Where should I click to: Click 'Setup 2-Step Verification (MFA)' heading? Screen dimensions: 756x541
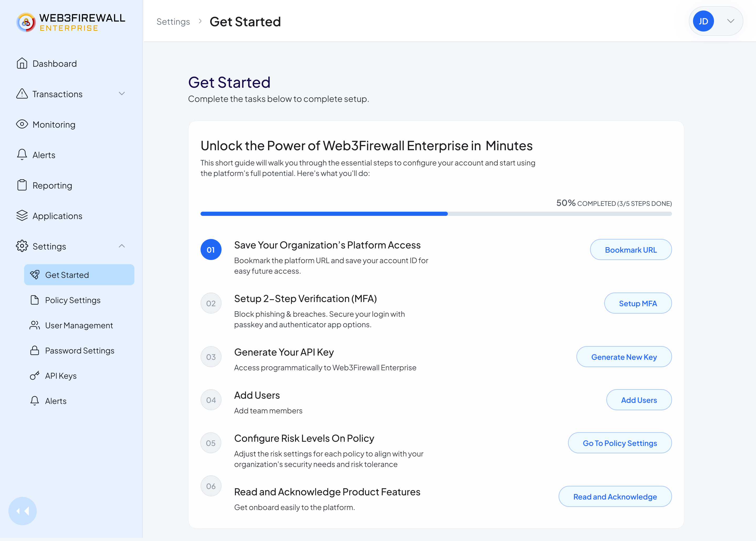[305, 299]
